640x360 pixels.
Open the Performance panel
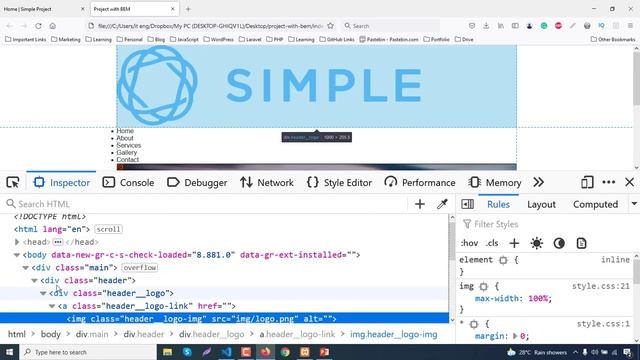coord(420,182)
